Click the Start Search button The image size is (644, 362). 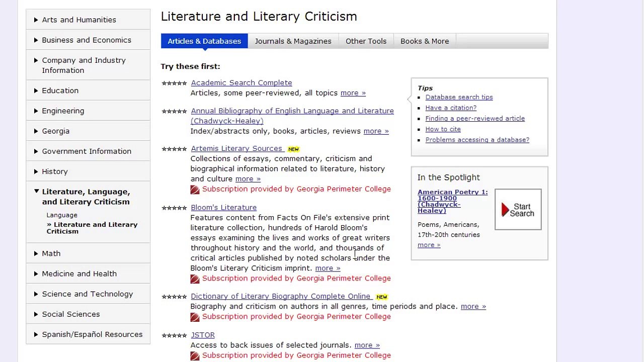518,210
